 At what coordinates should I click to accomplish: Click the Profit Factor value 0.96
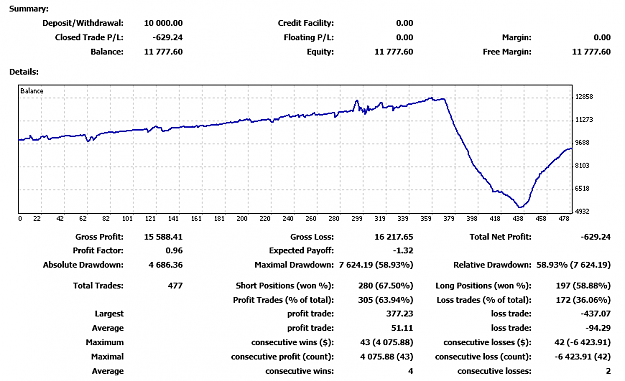pos(174,251)
